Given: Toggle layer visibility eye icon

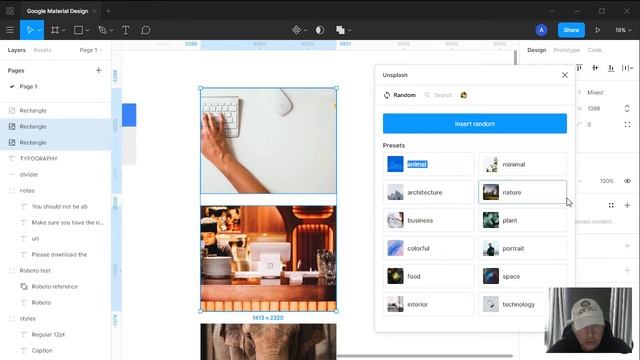Looking at the screenshot, I should point(627,181).
